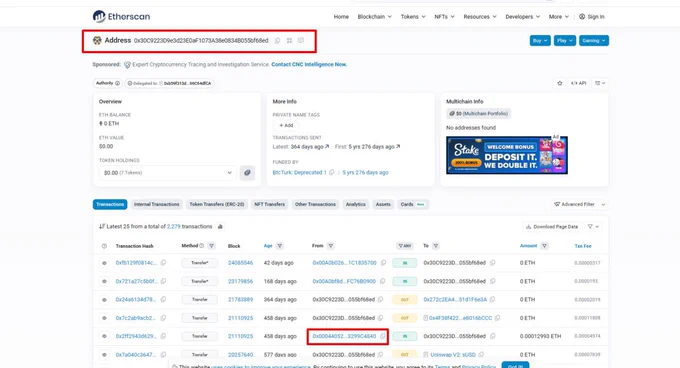Screen dimensions: 680x368
Task: Add a private name tag
Action: coord(286,125)
